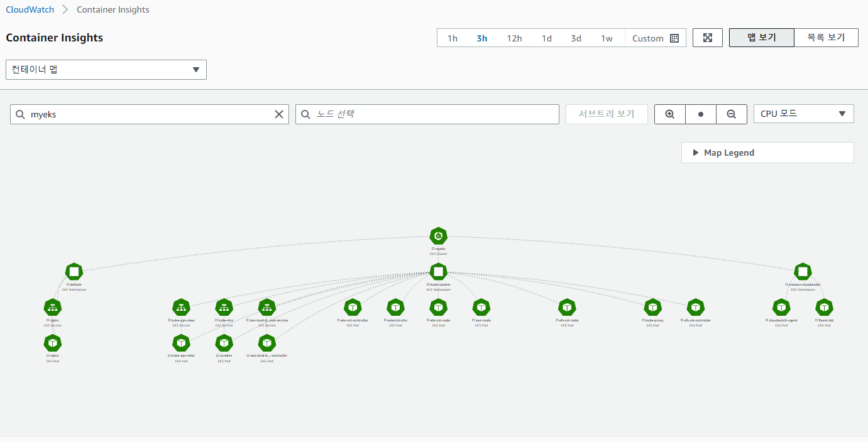Switch to 맵 보기 map view
Image resolution: width=868 pixels, height=442 pixels.
762,38
